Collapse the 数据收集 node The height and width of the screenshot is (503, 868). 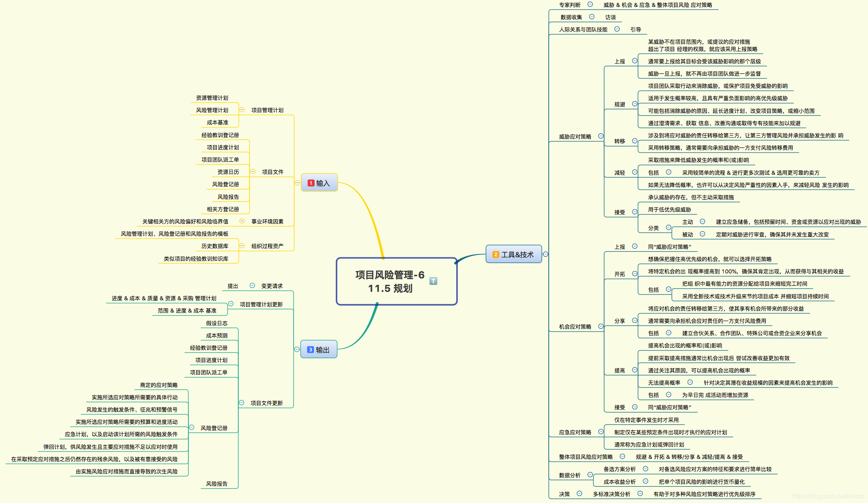click(592, 17)
